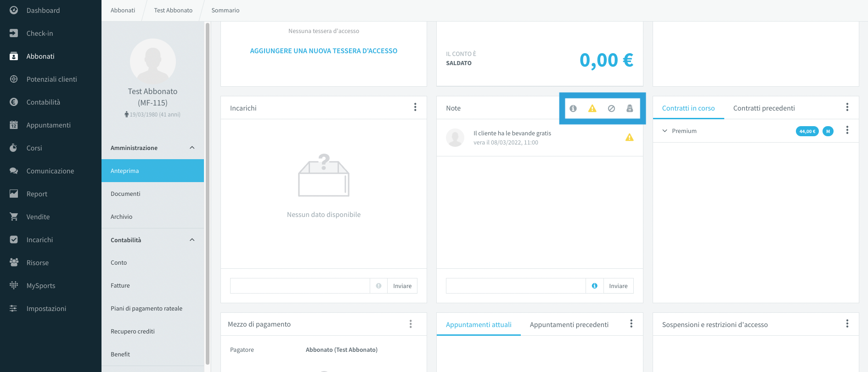The height and width of the screenshot is (372, 868).
Task: Toggle the blue info icon in note input
Action: pos(595,286)
